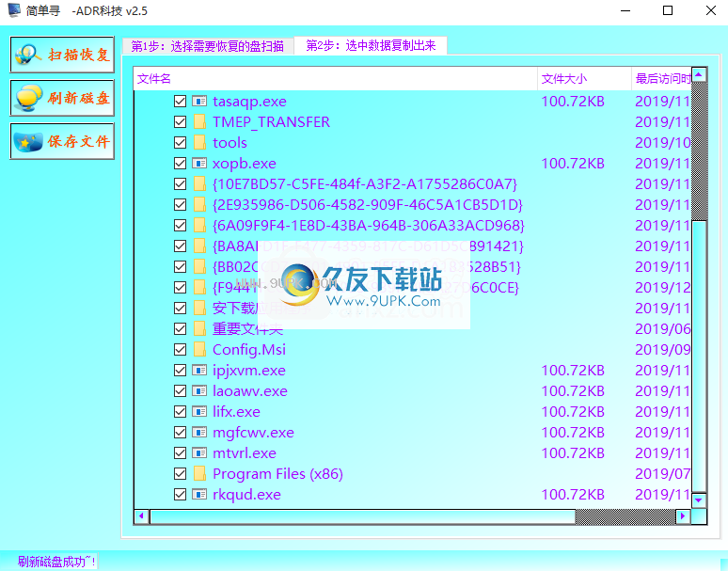Select the Program Files (x86) folder name
The width and height of the screenshot is (728, 571).
point(277,474)
